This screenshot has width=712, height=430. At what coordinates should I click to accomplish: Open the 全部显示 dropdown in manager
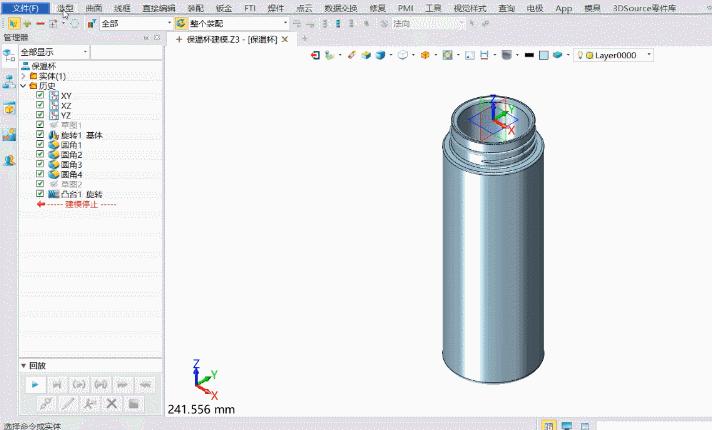point(85,52)
